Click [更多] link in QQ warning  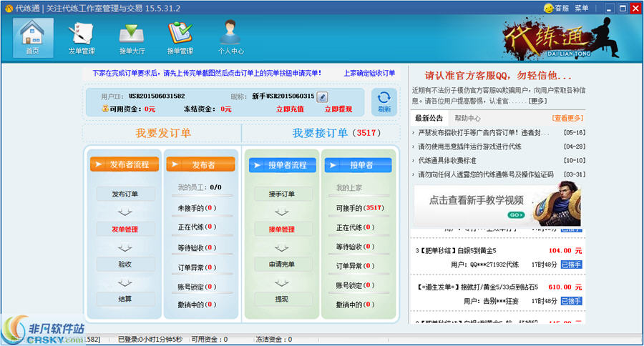(537, 101)
